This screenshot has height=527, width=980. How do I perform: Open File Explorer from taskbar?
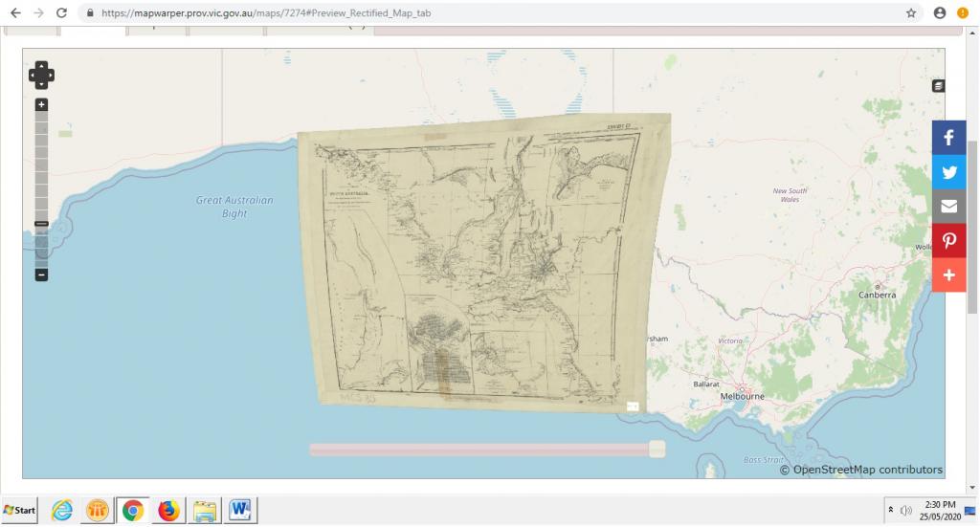(x=205, y=510)
